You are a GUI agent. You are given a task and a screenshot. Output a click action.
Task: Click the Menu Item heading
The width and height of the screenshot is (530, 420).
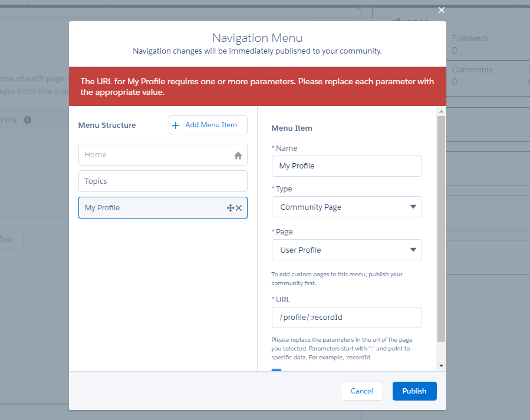pyautogui.click(x=292, y=128)
